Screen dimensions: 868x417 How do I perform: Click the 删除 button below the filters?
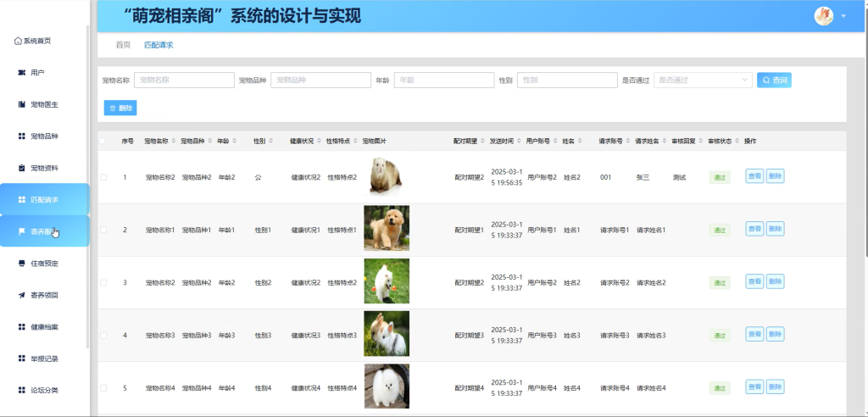click(120, 108)
